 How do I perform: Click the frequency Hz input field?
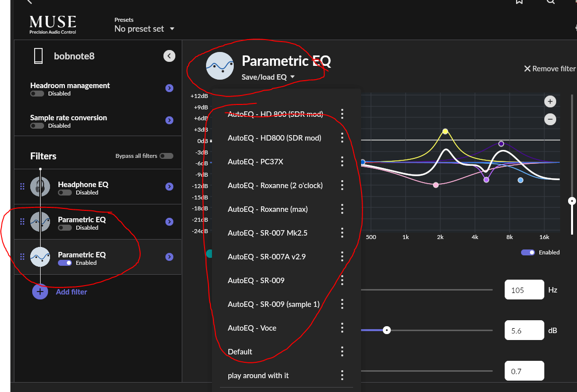click(524, 290)
